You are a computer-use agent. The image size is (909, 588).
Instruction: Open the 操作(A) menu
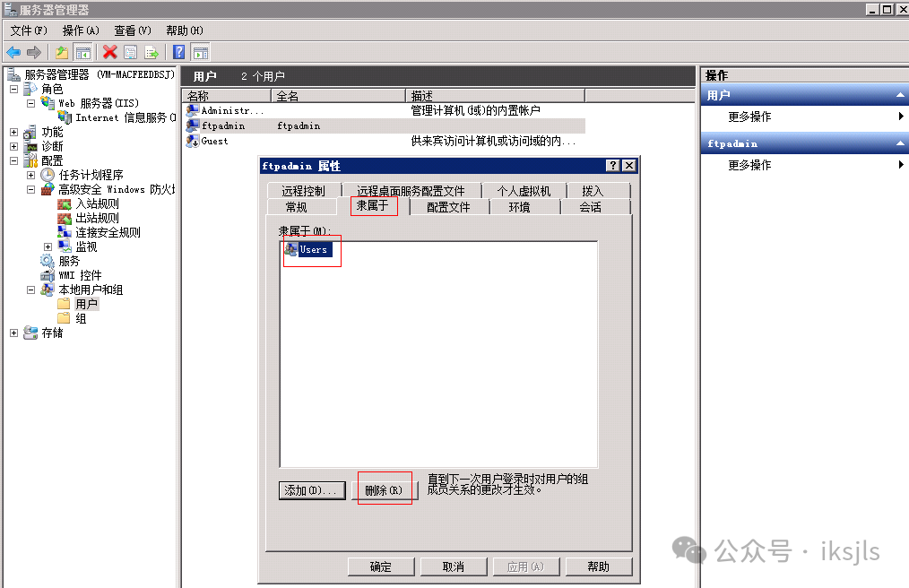point(81,30)
